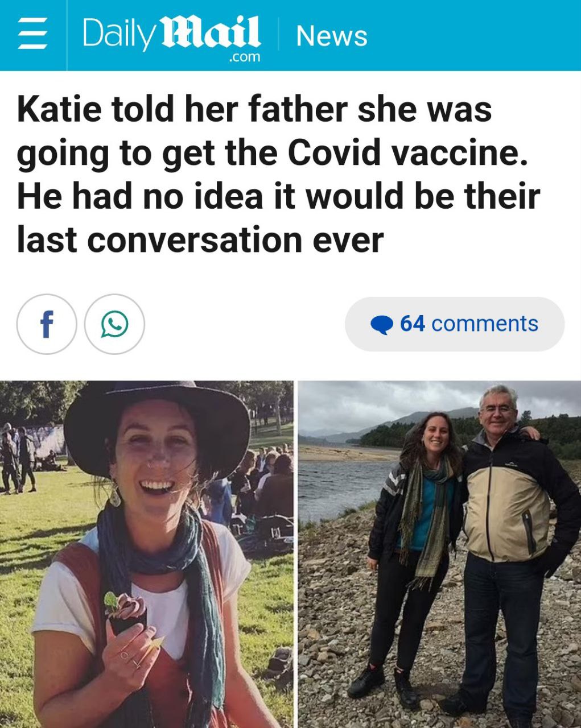Image resolution: width=581 pixels, height=728 pixels.
Task: Click the blue speech bubble icon
Action: tap(382, 324)
